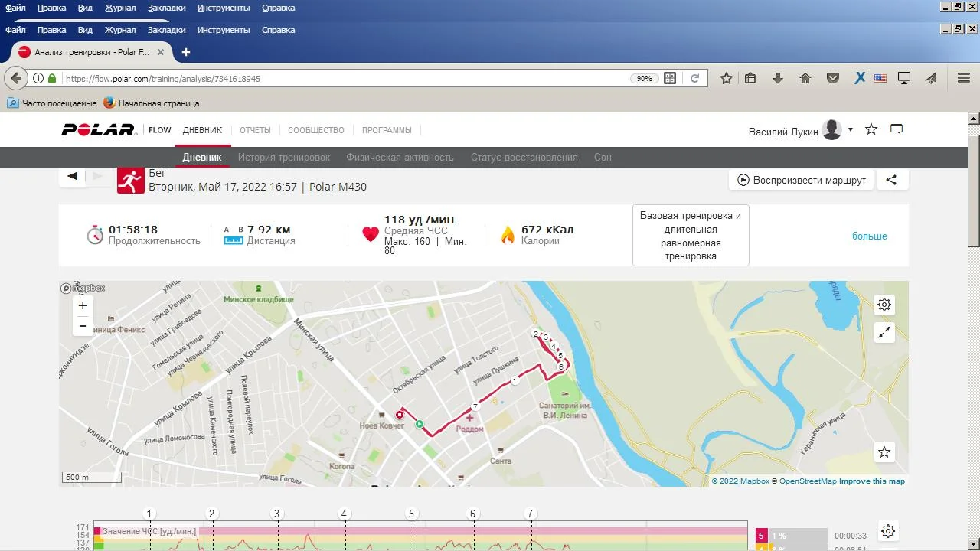Switch to the История тренировок tab
This screenshot has height=551, width=980.
[x=284, y=157]
